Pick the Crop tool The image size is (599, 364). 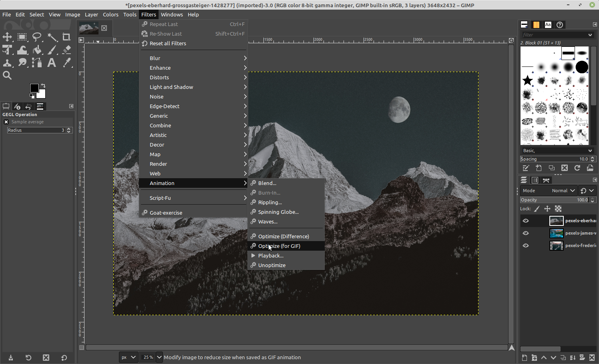(66, 37)
